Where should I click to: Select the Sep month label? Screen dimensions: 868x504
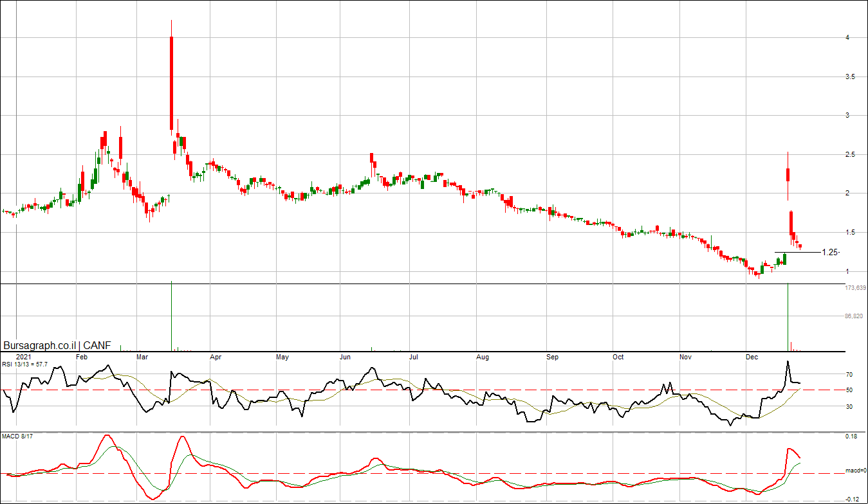pyautogui.click(x=552, y=356)
